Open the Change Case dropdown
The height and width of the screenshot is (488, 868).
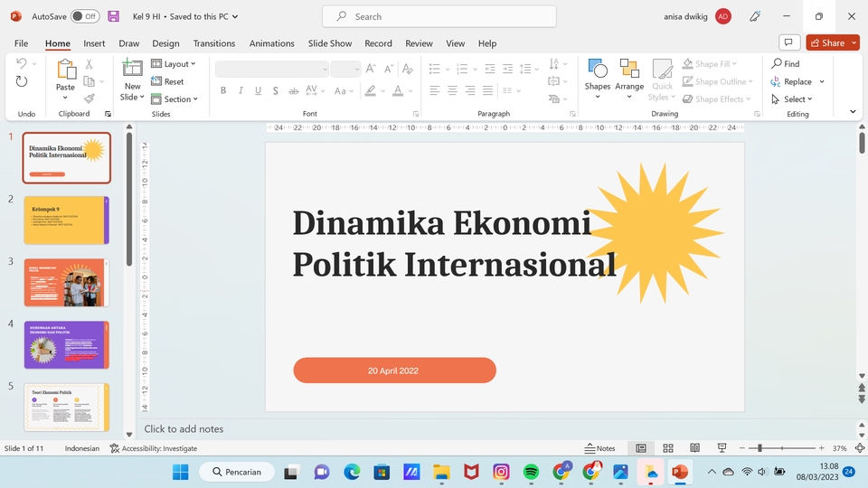click(x=344, y=90)
